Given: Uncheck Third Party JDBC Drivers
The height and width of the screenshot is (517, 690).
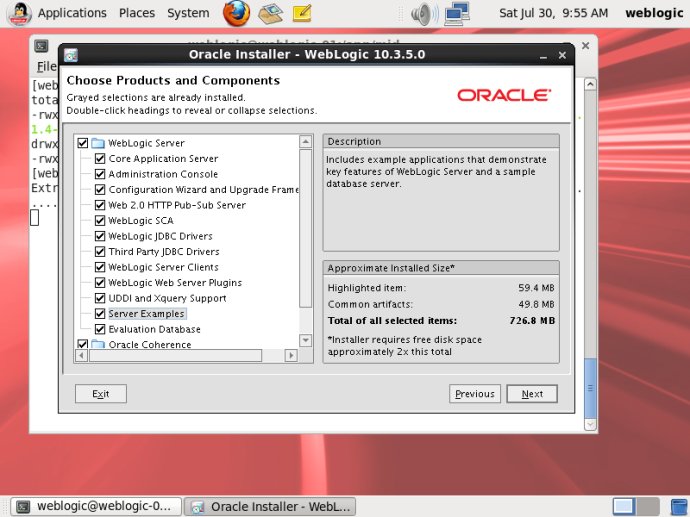Looking at the screenshot, I should [x=100, y=251].
